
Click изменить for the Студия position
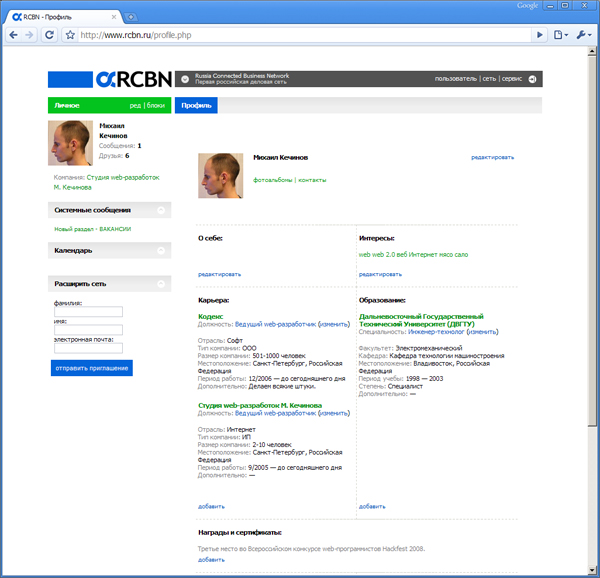334,414
